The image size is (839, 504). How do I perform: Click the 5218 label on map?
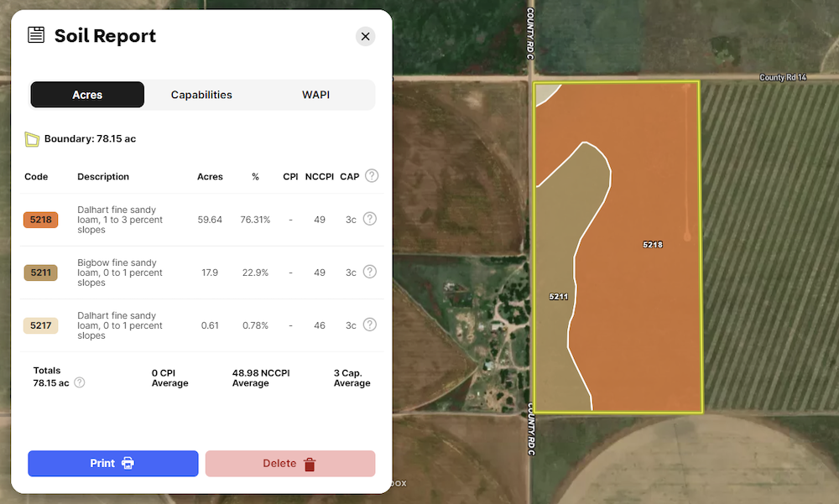coord(653,245)
